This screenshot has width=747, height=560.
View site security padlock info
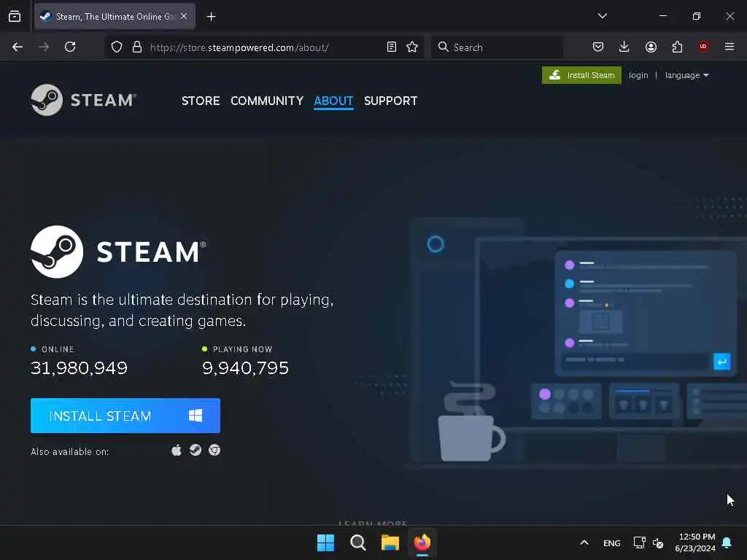pyautogui.click(x=137, y=47)
